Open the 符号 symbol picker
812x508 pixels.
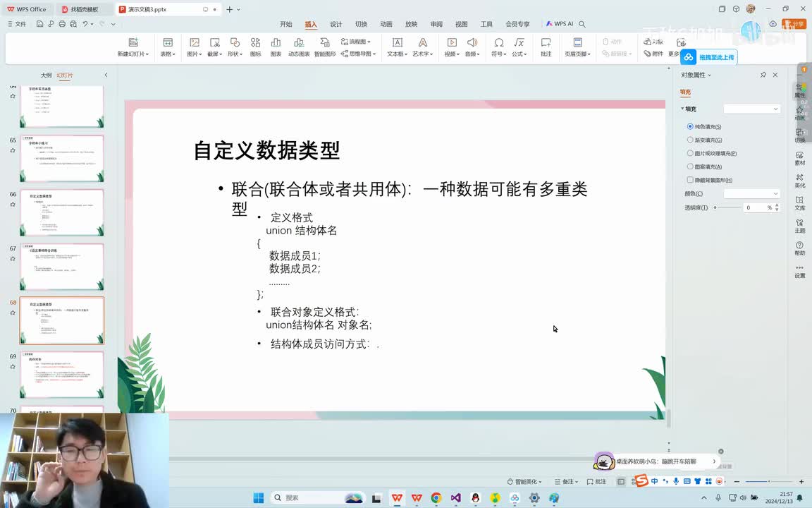click(x=499, y=47)
